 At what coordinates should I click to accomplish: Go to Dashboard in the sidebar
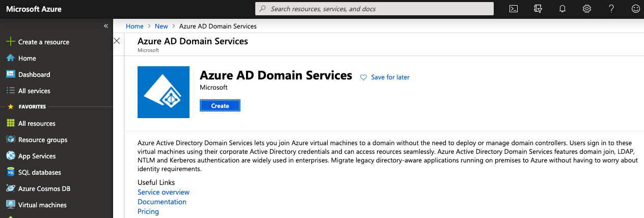coord(34,74)
